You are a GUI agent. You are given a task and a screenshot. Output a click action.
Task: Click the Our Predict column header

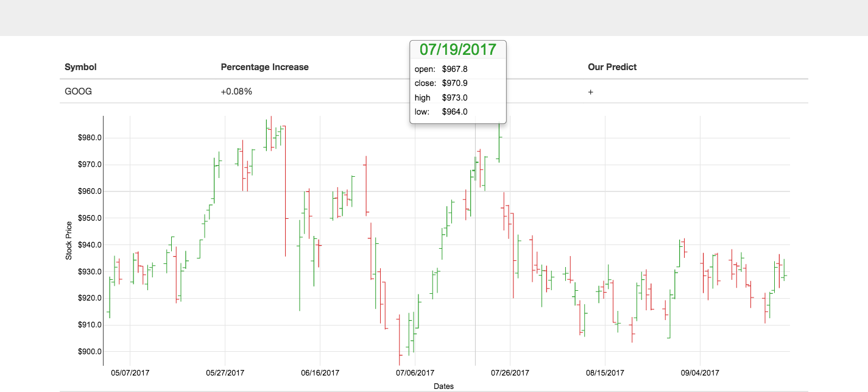[x=612, y=67]
